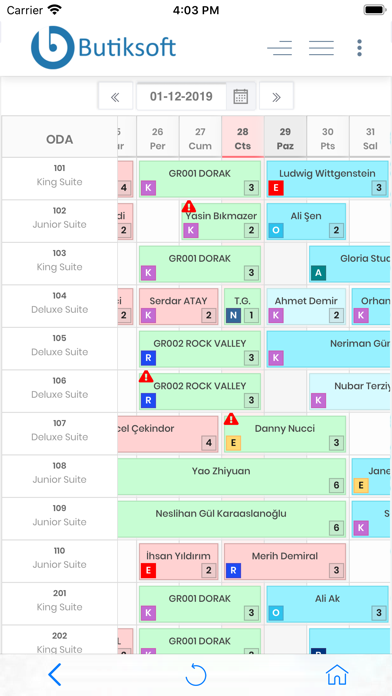The image size is (392, 696).
Task: Open Neslihan Gül Karaaslanoğlu reservation
Action: 232,519
